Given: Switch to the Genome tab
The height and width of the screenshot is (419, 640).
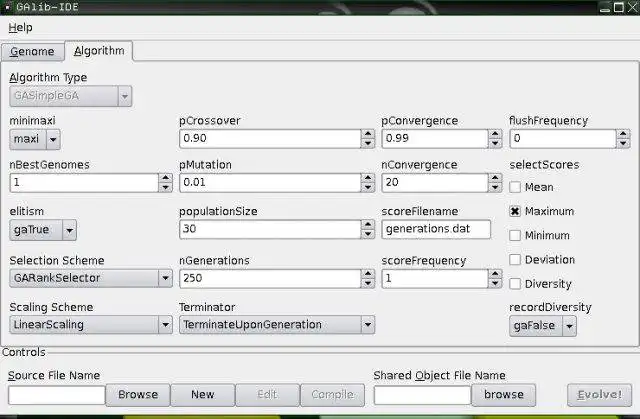Looking at the screenshot, I should pos(32,52).
